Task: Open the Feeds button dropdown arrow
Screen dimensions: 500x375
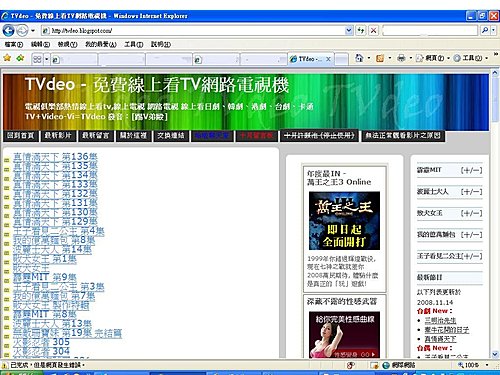Action: (x=389, y=58)
